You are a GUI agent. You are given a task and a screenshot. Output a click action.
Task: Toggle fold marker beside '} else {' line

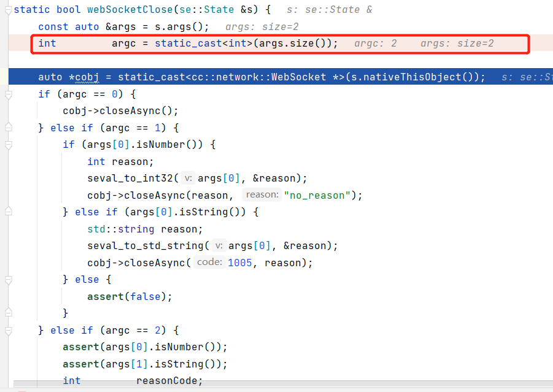tap(9, 280)
